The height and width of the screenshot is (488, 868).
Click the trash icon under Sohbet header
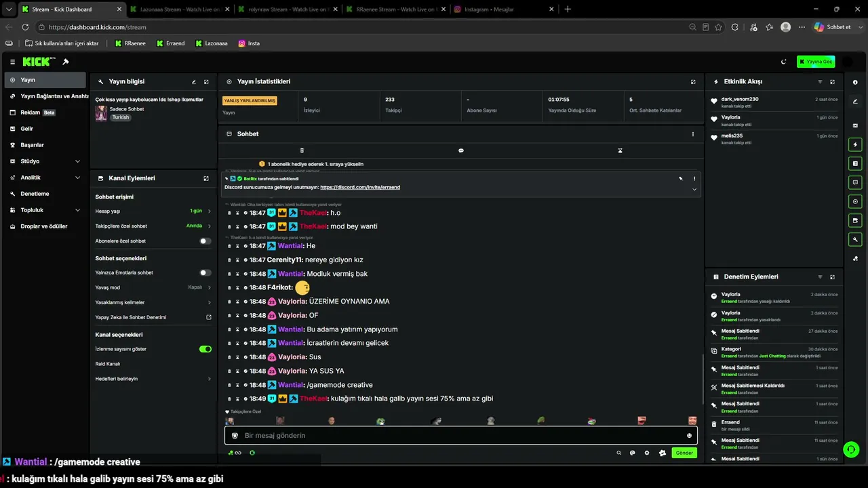pos(302,150)
